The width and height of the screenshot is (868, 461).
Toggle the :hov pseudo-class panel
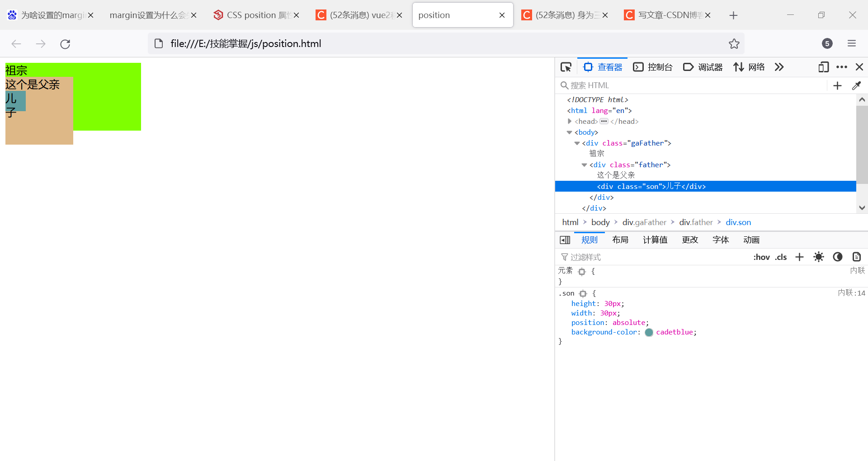(762, 257)
